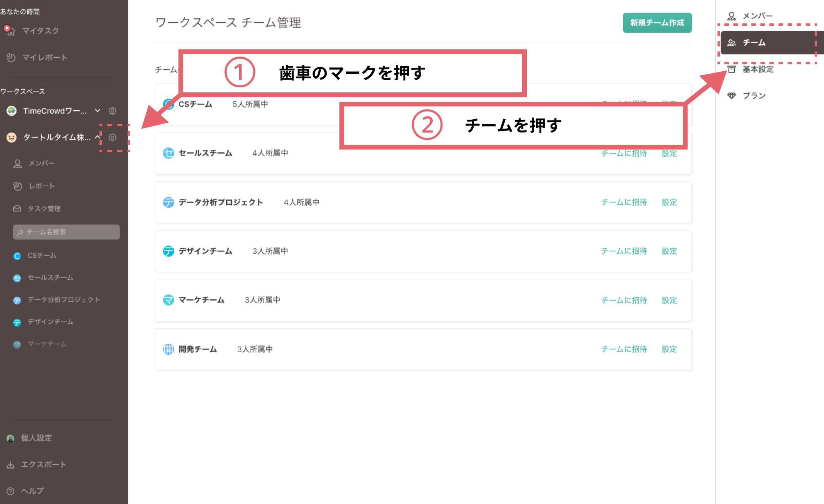Open プラン in the right menu
The height and width of the screenshot is (504, 824).
[753, 96]
